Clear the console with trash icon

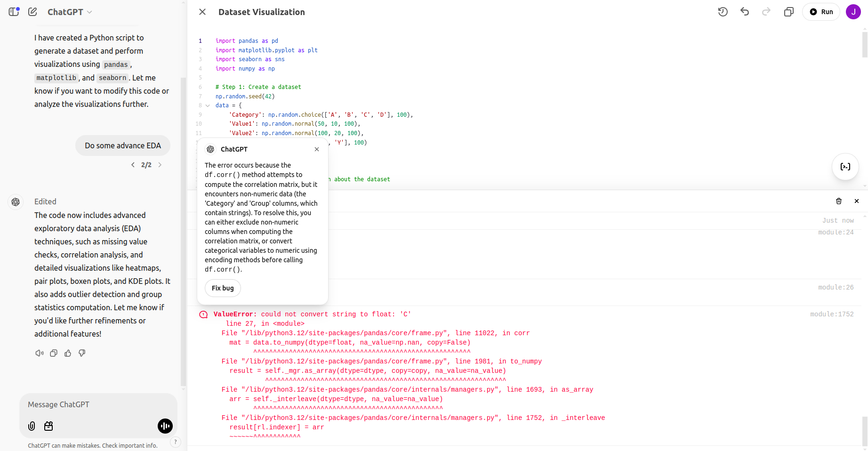[839, 201]
